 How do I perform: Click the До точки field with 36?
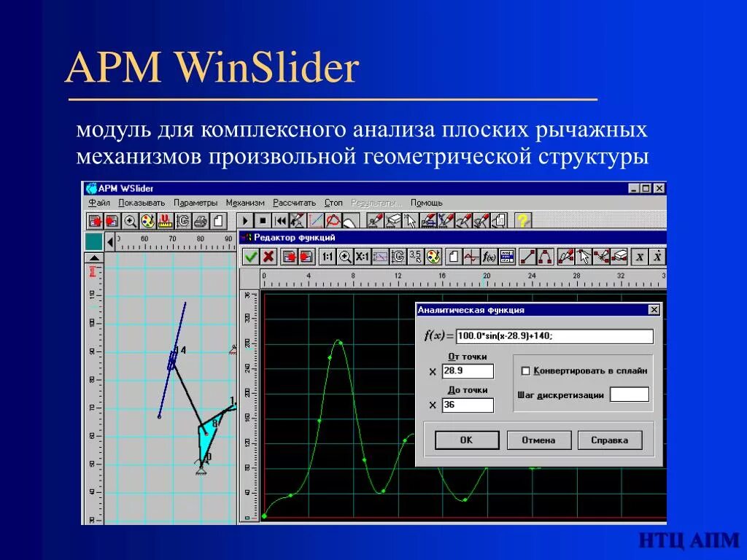pyautogui.click(x=468, y=405)
